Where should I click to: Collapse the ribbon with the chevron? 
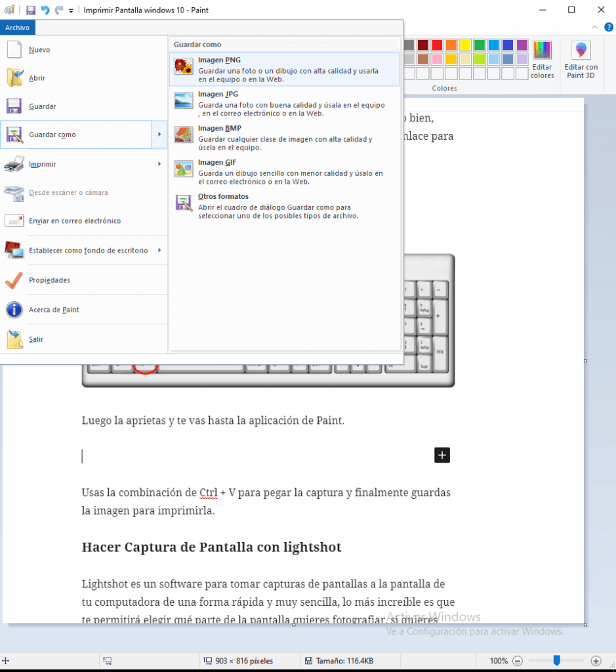pyautogui.click(x=594, y=28)
